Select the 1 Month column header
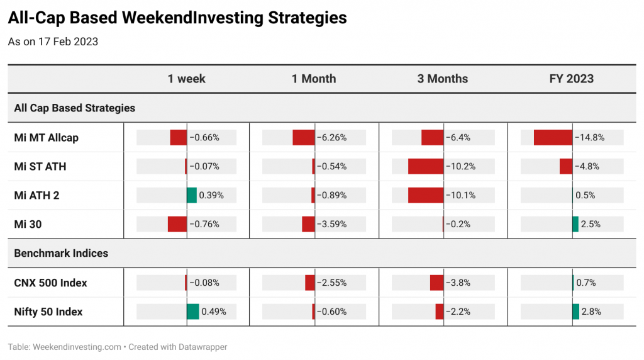This screenshot has height=360, width=644. click(x=314, y=79)
